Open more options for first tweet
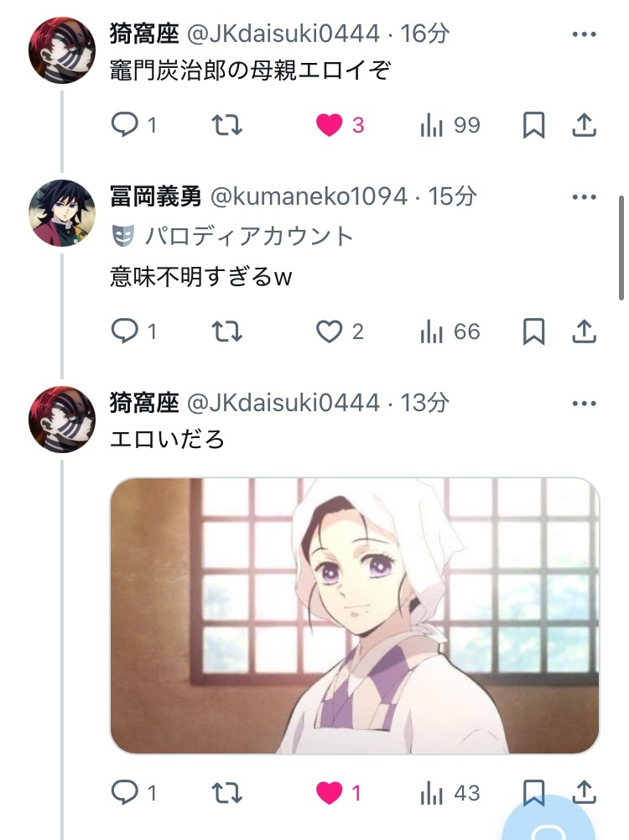This screenshot has height=840, width=629. click(584, 34)
